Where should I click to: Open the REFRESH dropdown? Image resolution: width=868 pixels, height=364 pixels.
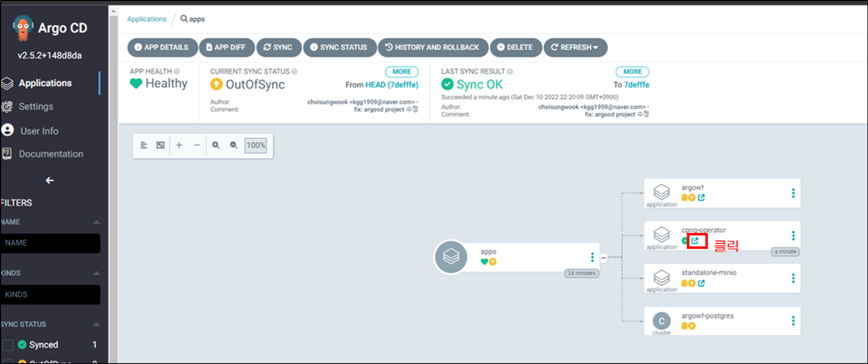(x=575, y=47)
